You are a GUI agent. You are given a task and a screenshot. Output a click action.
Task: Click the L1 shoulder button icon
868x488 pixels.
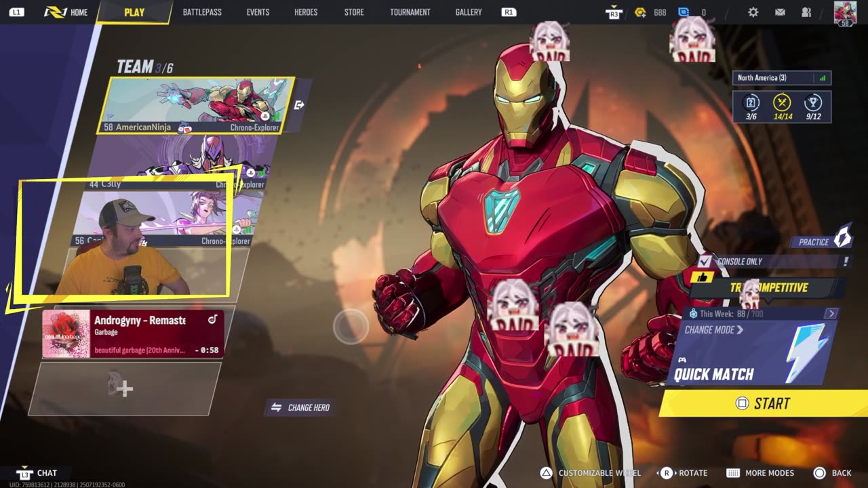coord(16,12)
